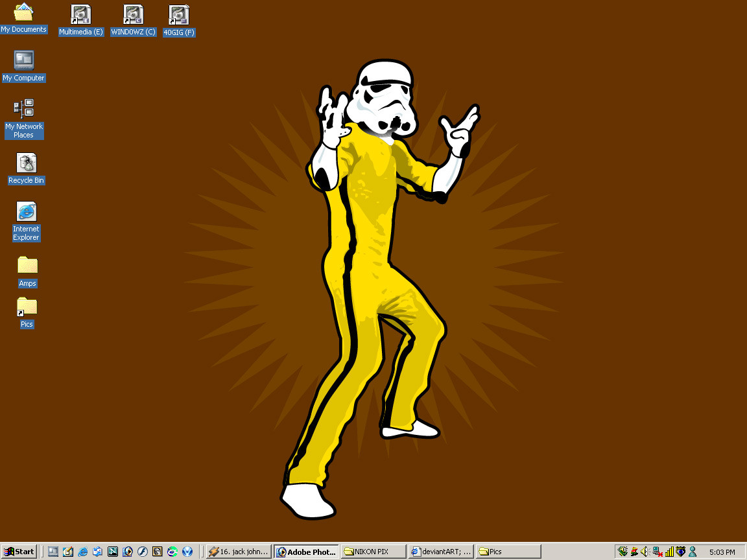Screen dimensions: 747x560
Task: Switch to the Pics folder taskbar button
Action: (508, 552)
